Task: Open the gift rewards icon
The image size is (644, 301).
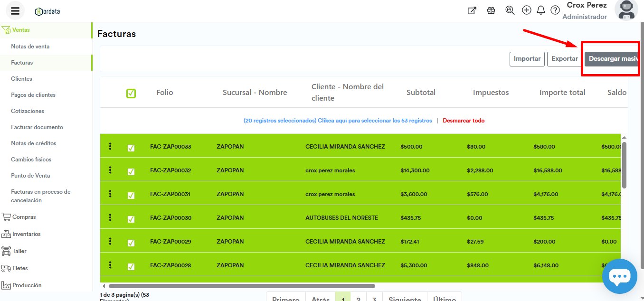Action: point(491,10)
